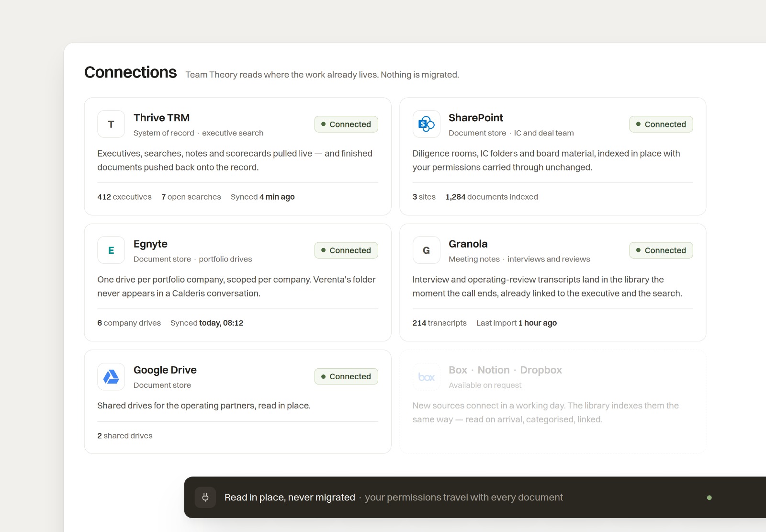Click Connected badge on SharePoint card
Screen dimensions: 766x532
[661, 124]
